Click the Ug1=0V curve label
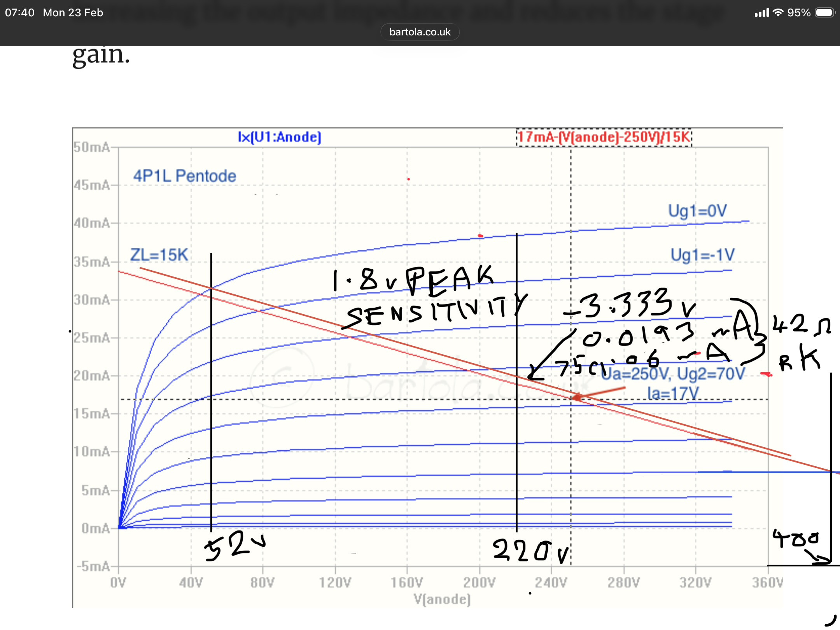This screenshot has height=630, width=840. click(697, 211)
